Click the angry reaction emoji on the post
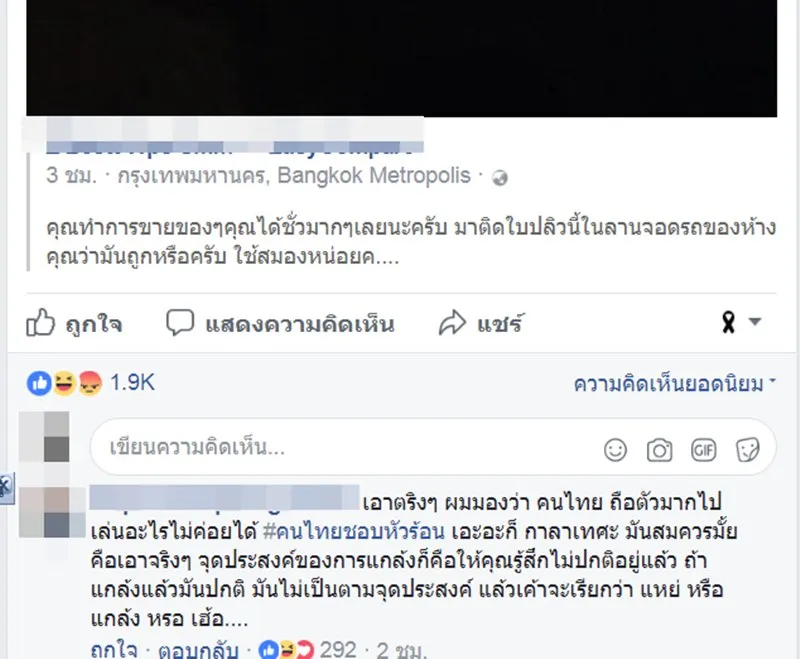This screenshot has width=800, height=659. tap(90, 383)
